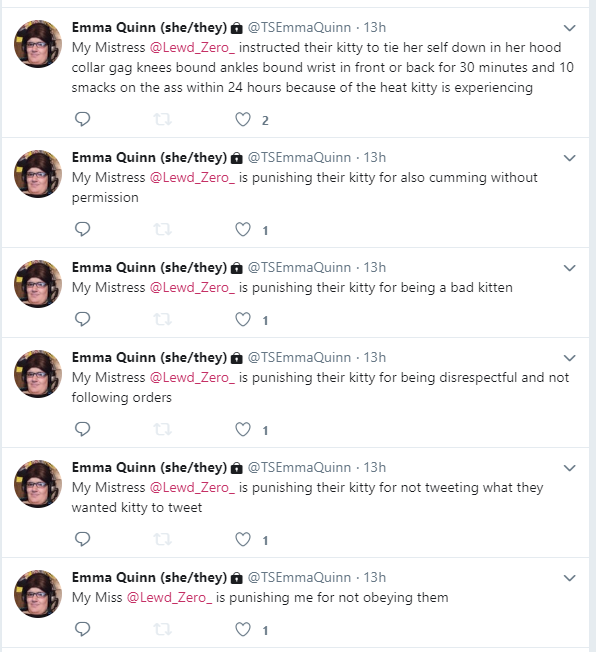Like the 'not obeying them' tweet
This screenshot has width=596, height=652.
pyautogui.click(x=243, y=629)
